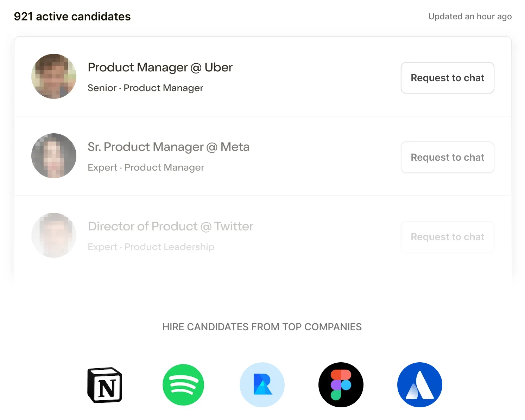Click the Notion logo icon
The width and height of the screenshot is (525, 420).
105,385
